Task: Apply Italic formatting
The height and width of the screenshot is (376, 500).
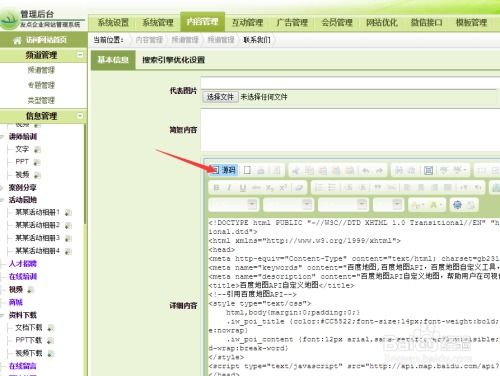Action: pos(229,188)
